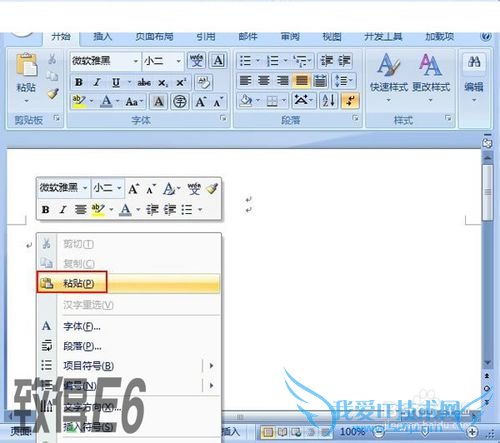Click the zoom in plus button
500x443 pixels.
tap(472, 432)
